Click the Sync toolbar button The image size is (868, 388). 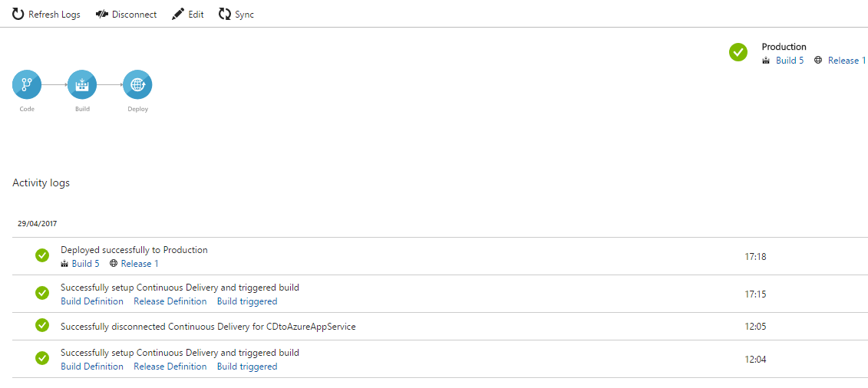(x=236, y=15)
